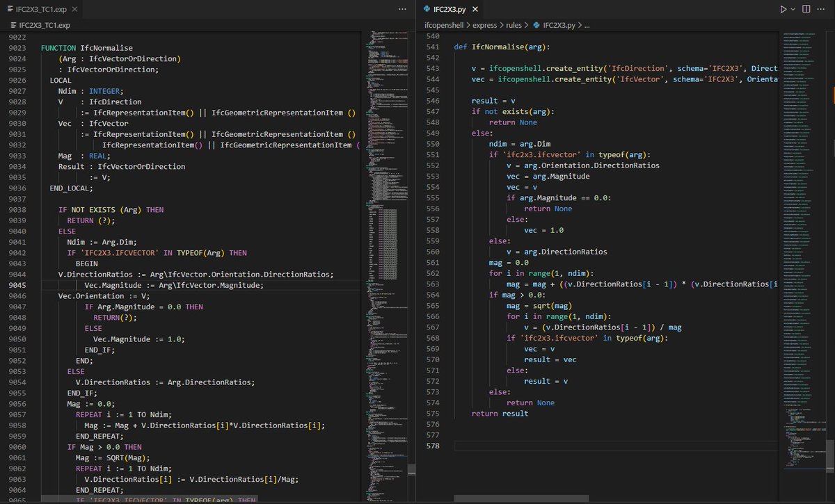The width and height of the screenshot is (835, 504).
Task: Click the left editor vertical scrollbar thumb
Action: click(x=412, y=469)
